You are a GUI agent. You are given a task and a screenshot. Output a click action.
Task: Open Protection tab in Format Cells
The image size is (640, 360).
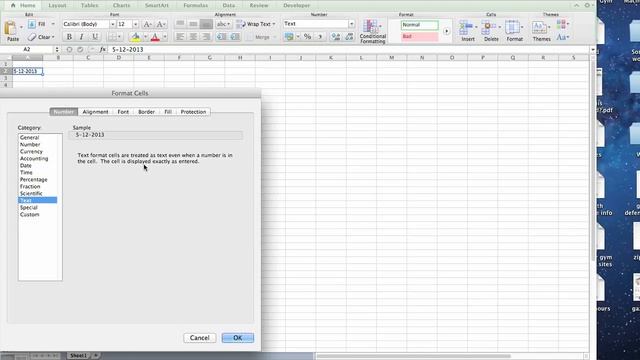pos(193,112)
